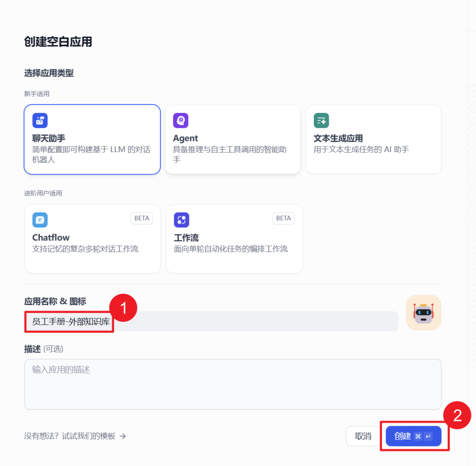476x466 pixels.
Task: Click the BETA badge on the 工作流 card
Action: [283, 218]
